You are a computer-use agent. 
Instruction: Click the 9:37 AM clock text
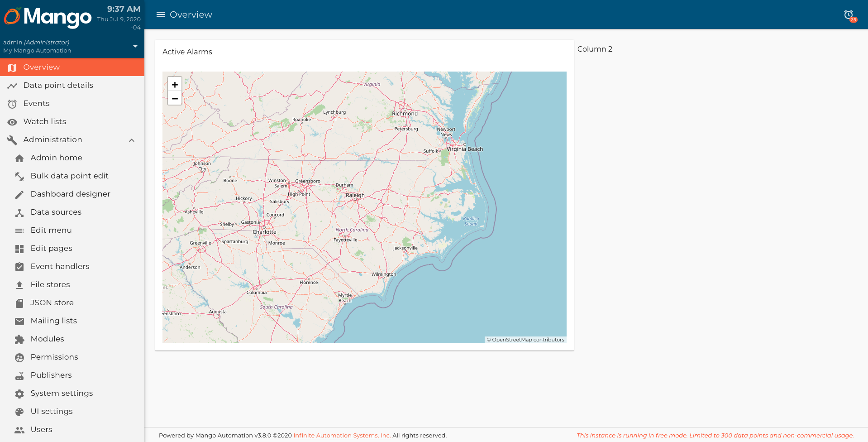coord(124,9)
